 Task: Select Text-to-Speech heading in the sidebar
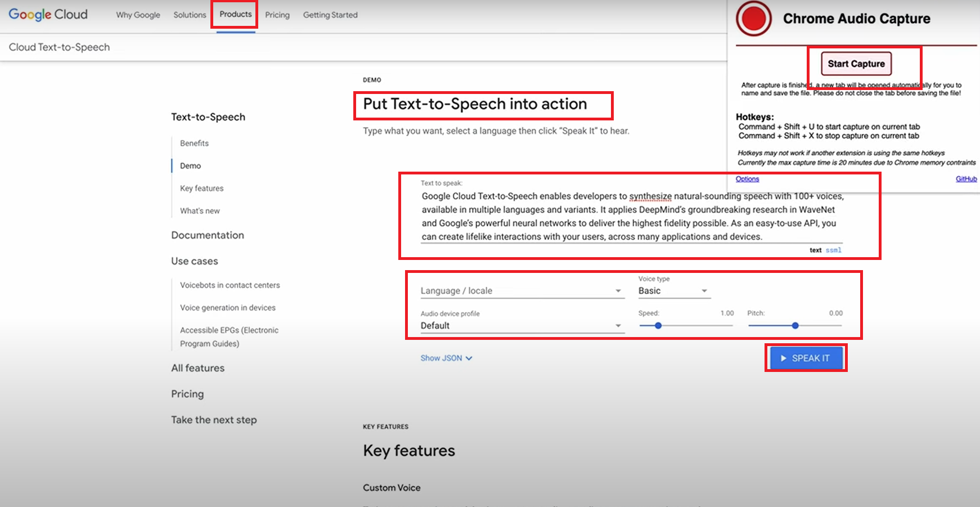pyautogui.click(x=208, y=117)
